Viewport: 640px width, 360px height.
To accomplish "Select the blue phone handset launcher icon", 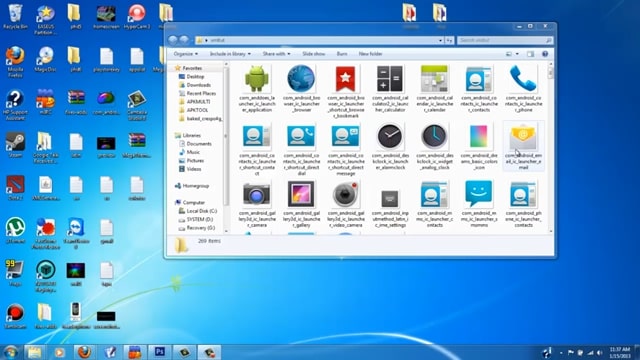I will click(523, 79).
